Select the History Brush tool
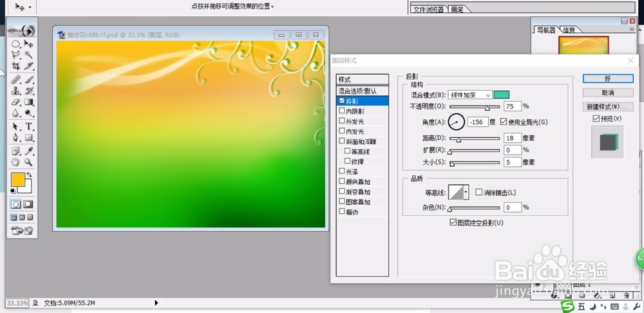This screenshot has height=313, width=644. 28,91
